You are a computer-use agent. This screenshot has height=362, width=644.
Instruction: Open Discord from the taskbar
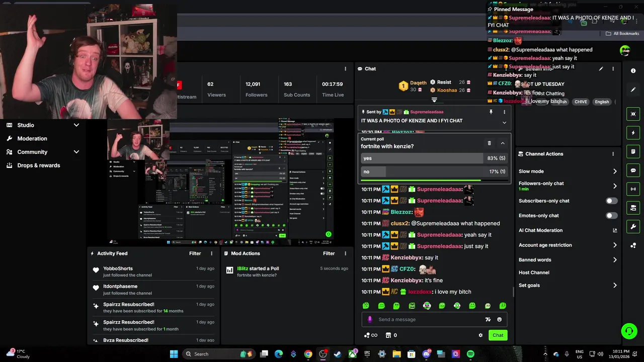point(426,354)
